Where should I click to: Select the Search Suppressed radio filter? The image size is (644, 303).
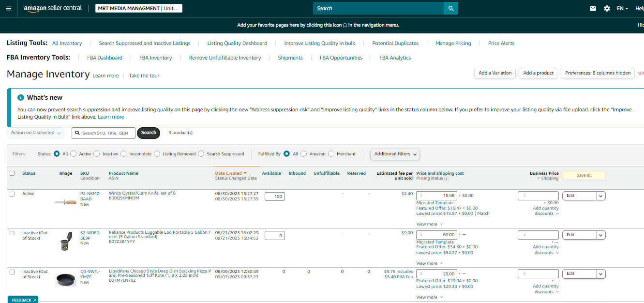click(201, 154)
